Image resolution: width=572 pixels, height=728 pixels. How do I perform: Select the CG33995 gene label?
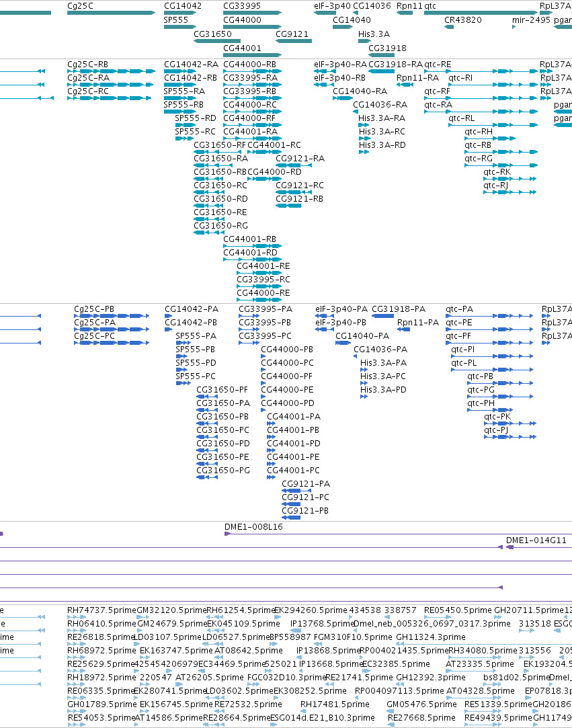click(x=242, y=6)
